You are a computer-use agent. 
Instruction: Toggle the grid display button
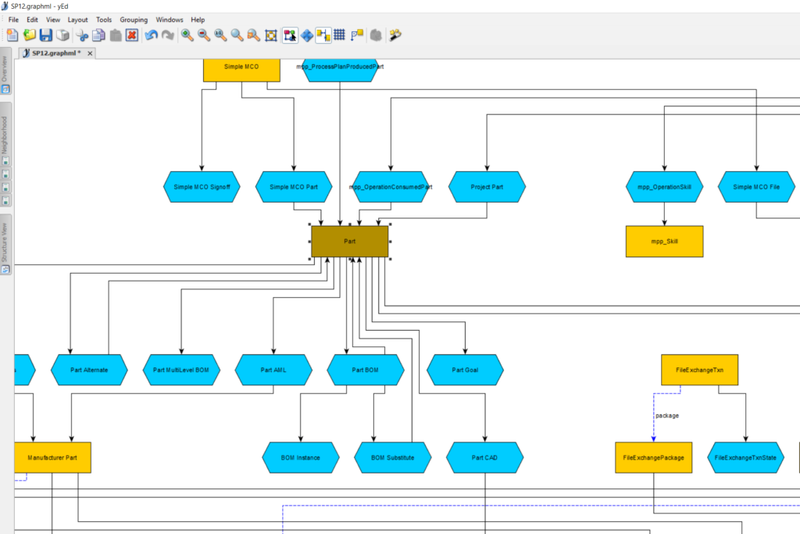(339, 35)
